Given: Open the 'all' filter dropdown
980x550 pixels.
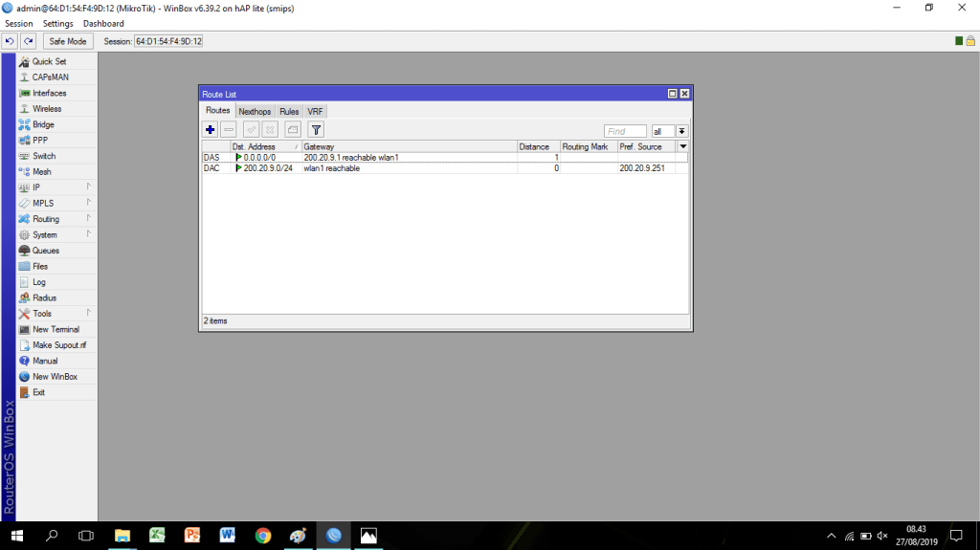Looking at the screenshot, I should [x=681, y=131].
